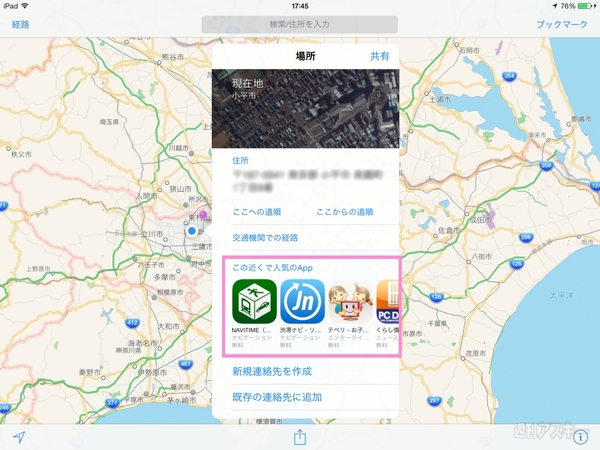
Task: Tap the purple dropped pin
Action: click(203, 214)
